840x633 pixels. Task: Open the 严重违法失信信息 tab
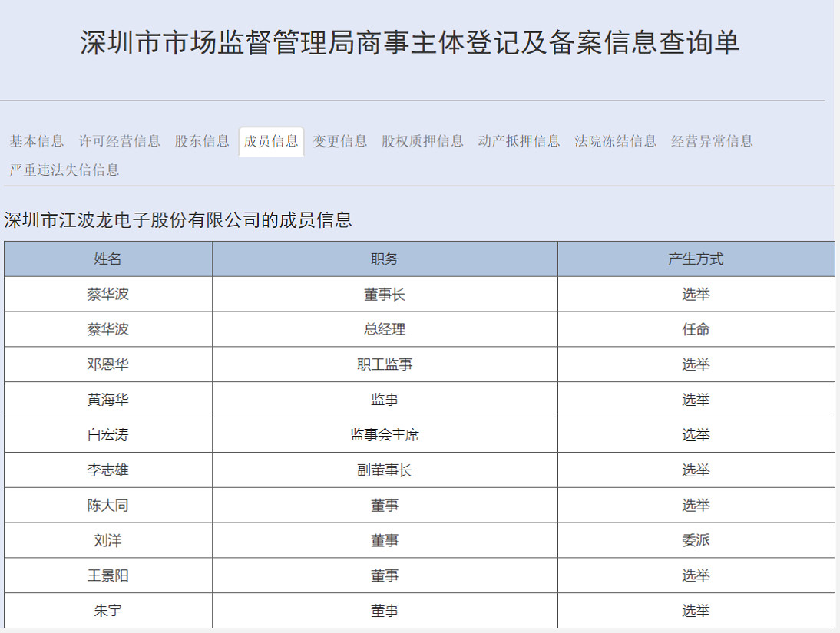[x=64, y=170]
